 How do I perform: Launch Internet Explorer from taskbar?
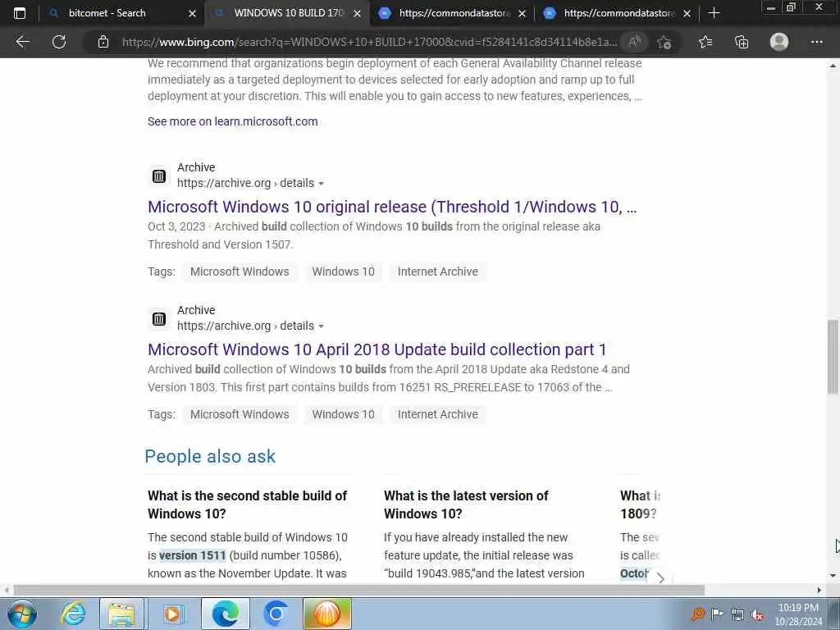point(73,614)
